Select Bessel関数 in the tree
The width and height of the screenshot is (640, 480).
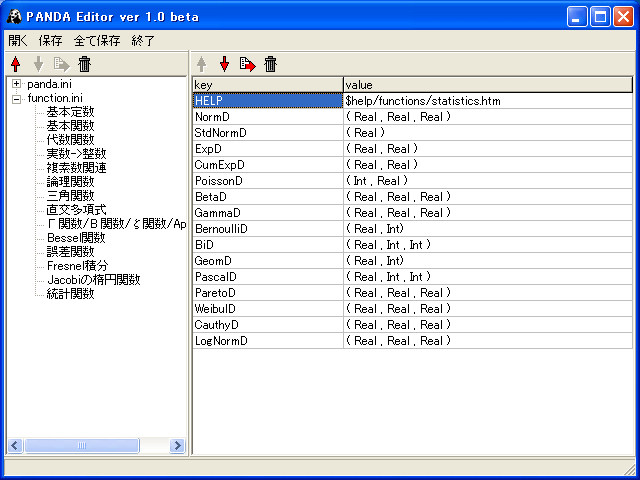click(76, 238)
